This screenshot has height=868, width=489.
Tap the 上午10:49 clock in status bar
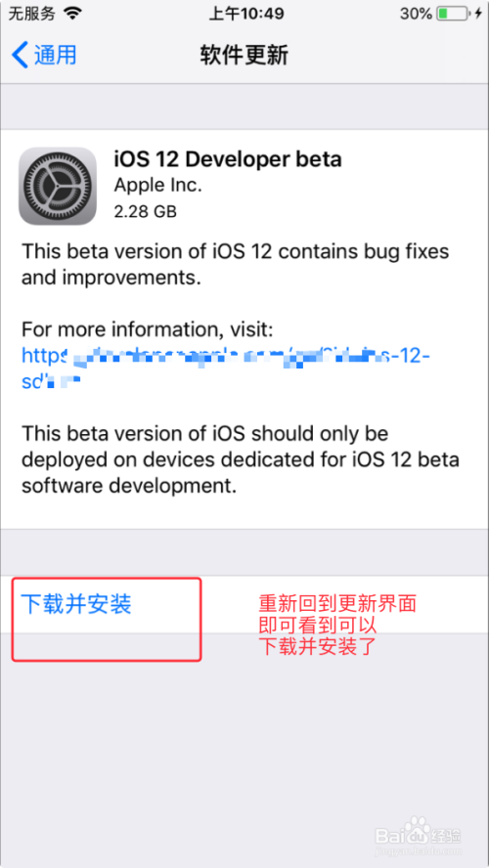(x=246, y=14)
